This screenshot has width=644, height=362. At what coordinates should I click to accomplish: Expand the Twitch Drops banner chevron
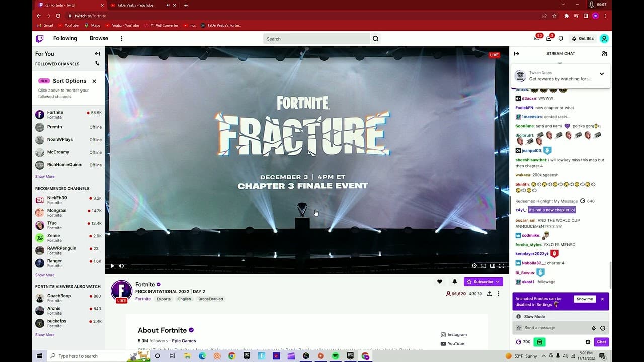tap(602, 74)
